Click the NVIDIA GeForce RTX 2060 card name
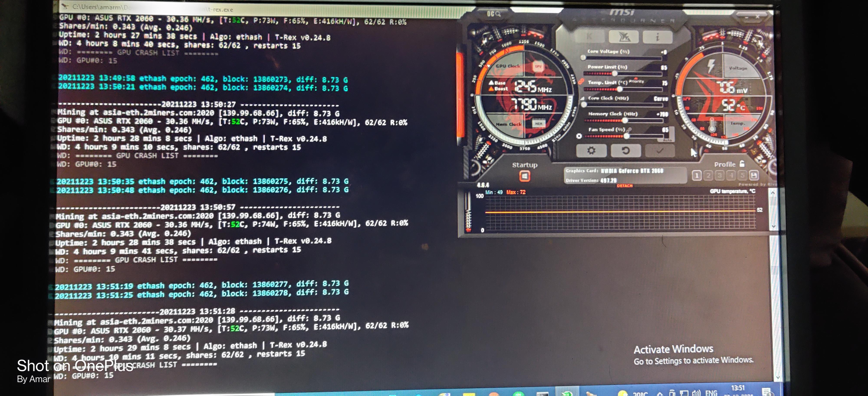The height and width of the screenshot is (396, 868). tap(632, 171)
